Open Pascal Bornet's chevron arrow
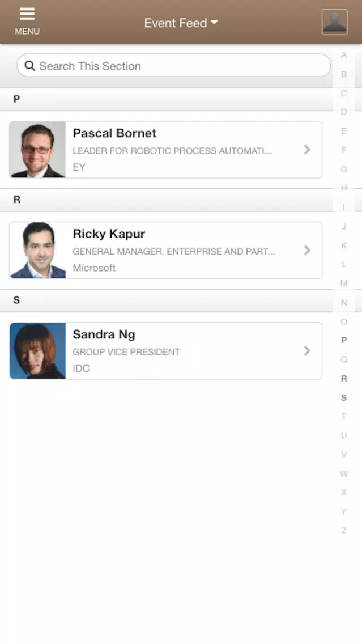 point(307,150)
